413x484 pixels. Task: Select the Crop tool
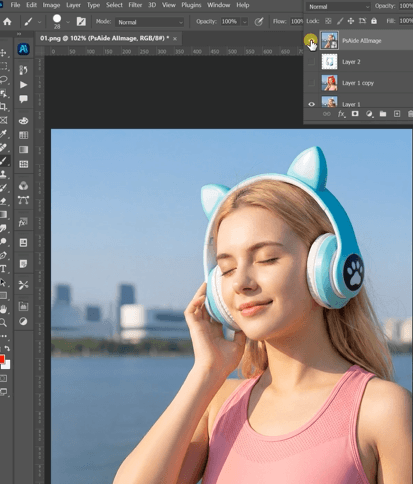pyautogui.click(x=3, y=107)
